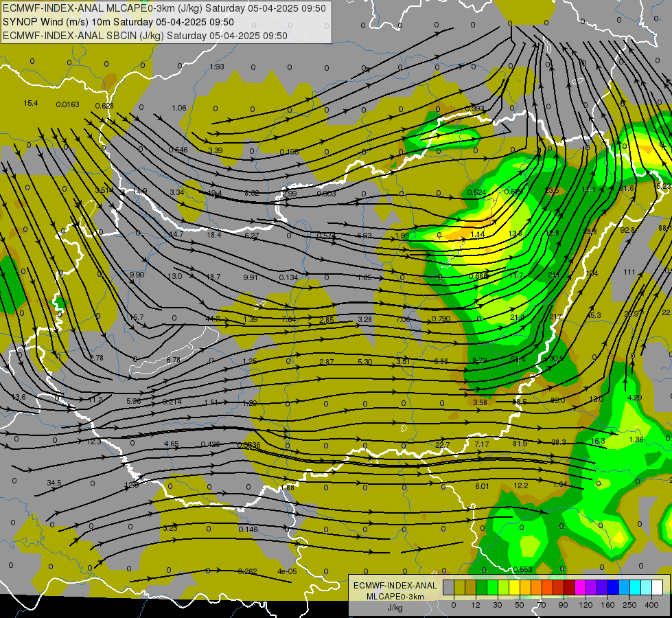The width and height of the screenshot is (672, 618).
Task: Select the legend tick label 50
Action: tap(520, 605)
